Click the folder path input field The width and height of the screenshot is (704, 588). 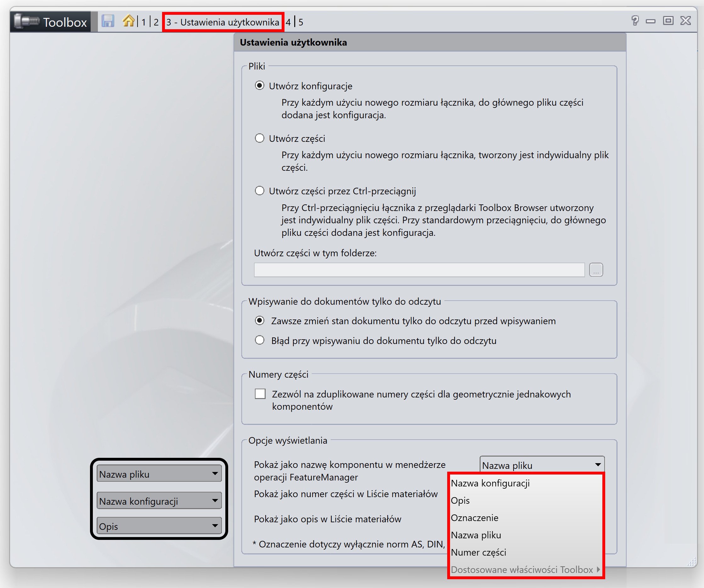pos(419,270)
